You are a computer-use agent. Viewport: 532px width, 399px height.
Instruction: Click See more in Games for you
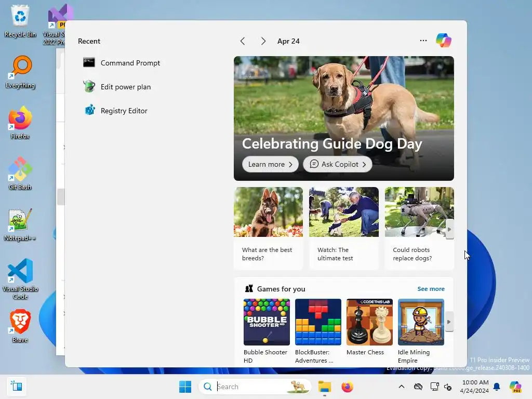click(x=431, y=289)
